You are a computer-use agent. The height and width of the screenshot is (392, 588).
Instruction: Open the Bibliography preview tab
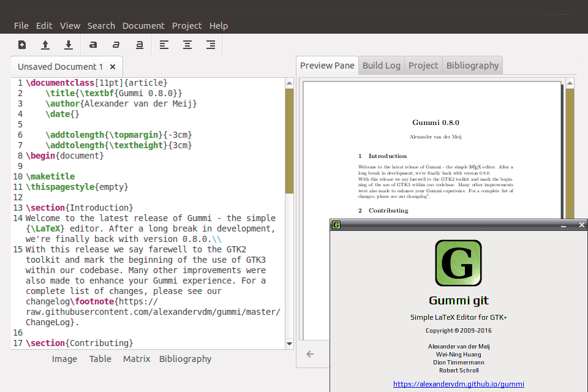point(472,64)
